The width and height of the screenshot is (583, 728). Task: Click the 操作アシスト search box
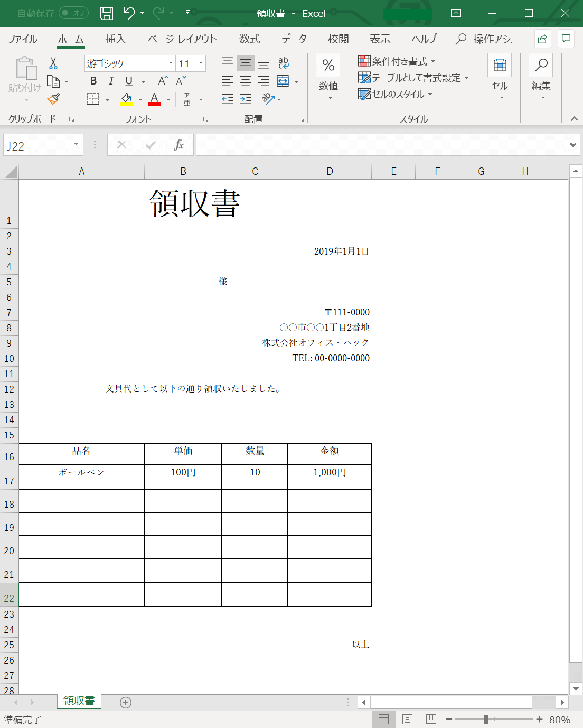coord(484,39)
